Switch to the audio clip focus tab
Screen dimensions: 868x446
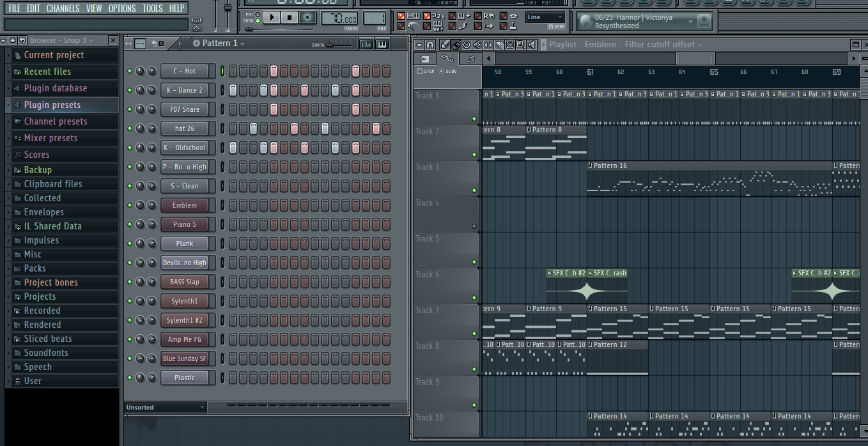tap(425, 59)
